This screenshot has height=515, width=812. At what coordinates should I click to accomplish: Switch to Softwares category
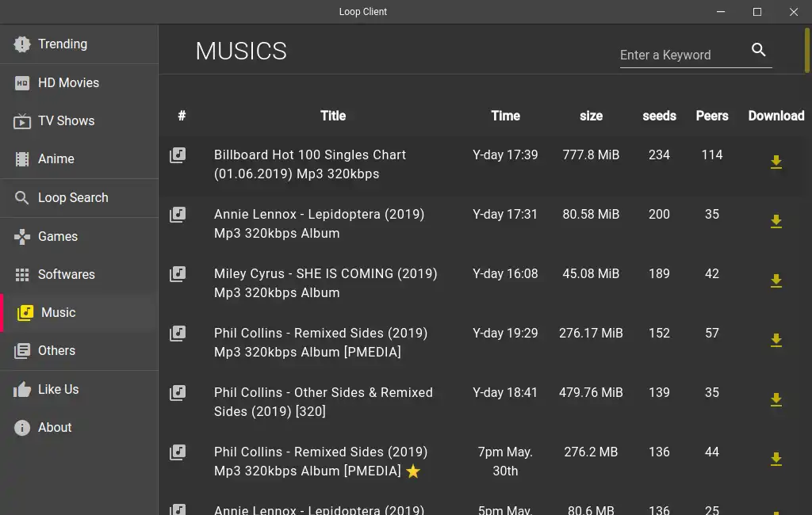[x=66, y=274]
